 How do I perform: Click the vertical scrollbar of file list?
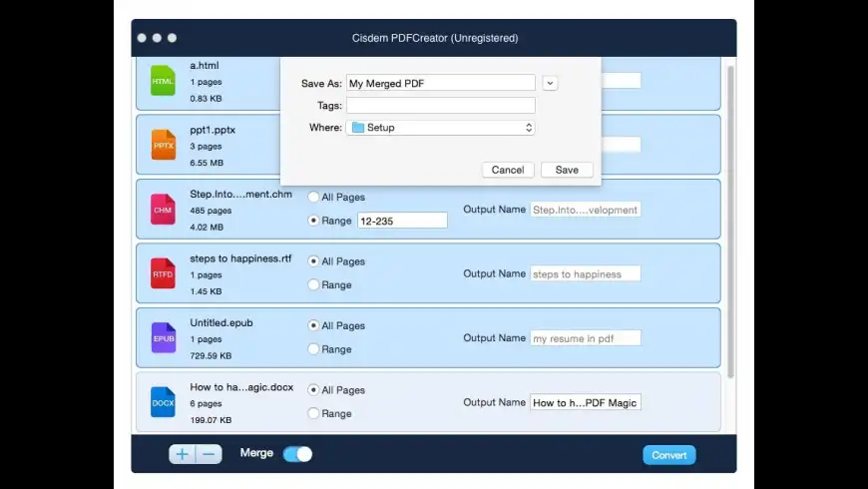(x=730, y=222)
